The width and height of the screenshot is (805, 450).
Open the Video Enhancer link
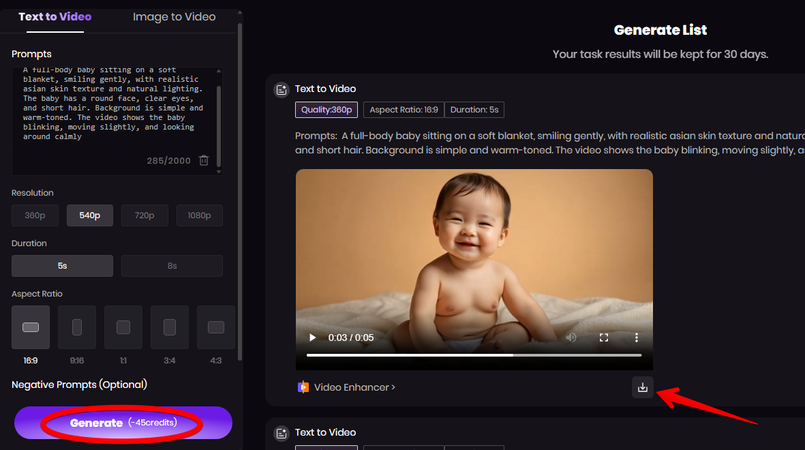click(x=355, y=387)
